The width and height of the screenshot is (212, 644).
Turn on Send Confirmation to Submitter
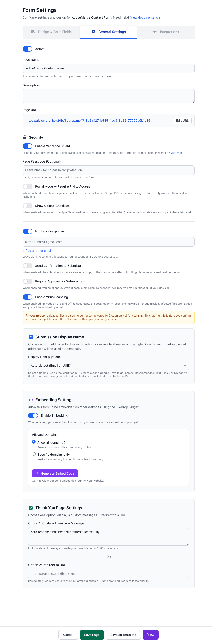click(x=28, y=265)
